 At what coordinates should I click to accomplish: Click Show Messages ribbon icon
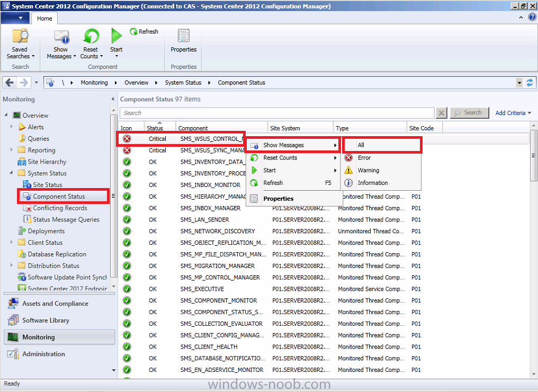[x=62, y=37]
